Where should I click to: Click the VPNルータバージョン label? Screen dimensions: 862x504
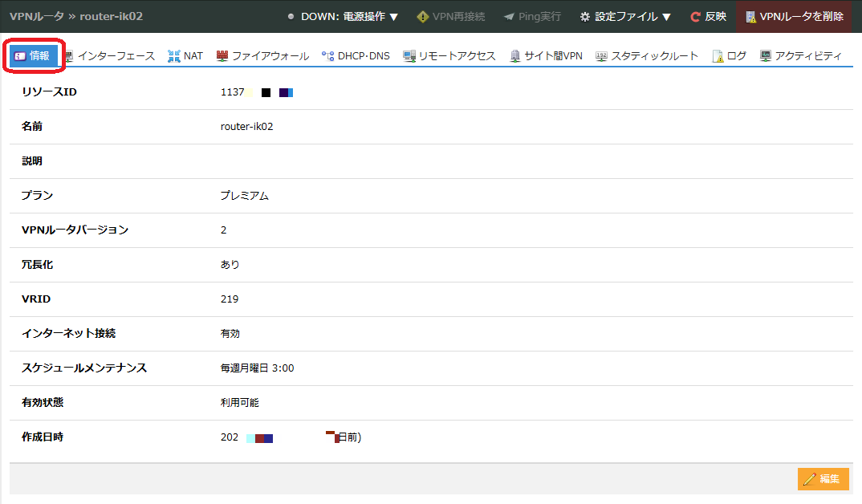pos(75,230)
